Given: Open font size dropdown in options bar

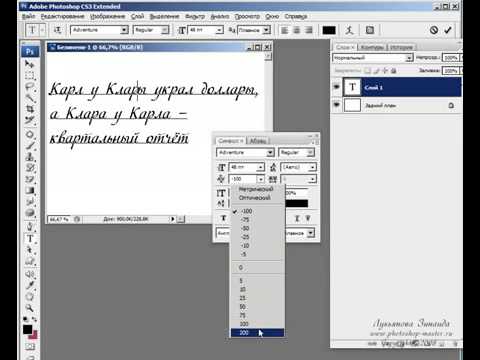Looking at the screenshot, I should pyautogui.click(x=219, y=30).
